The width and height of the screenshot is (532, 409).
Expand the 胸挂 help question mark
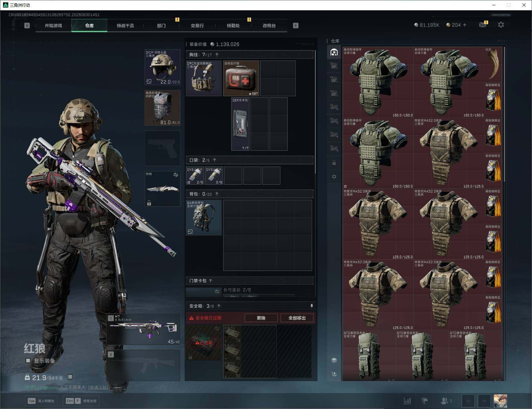coord(217,55)
